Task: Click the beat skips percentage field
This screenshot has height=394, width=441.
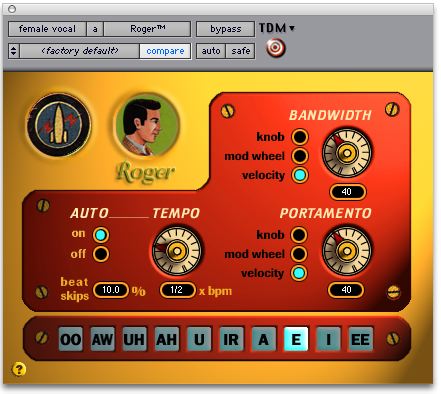Action: 111,290
